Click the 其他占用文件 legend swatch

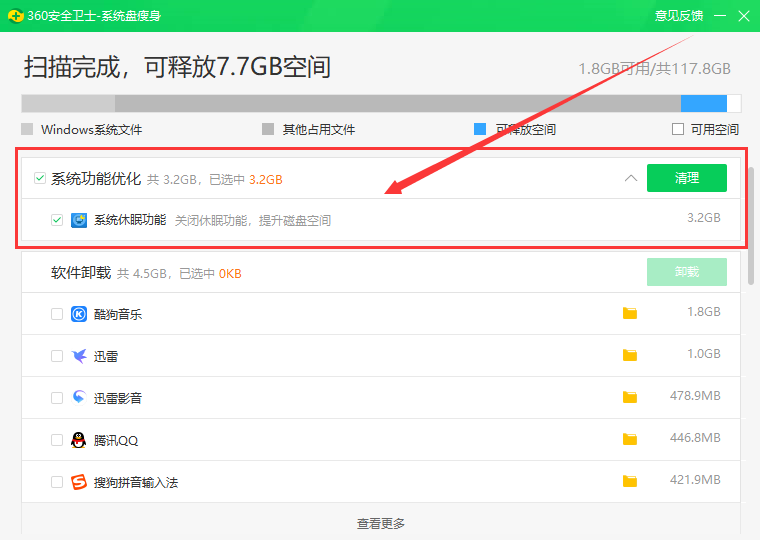click(x=268, y=129)
